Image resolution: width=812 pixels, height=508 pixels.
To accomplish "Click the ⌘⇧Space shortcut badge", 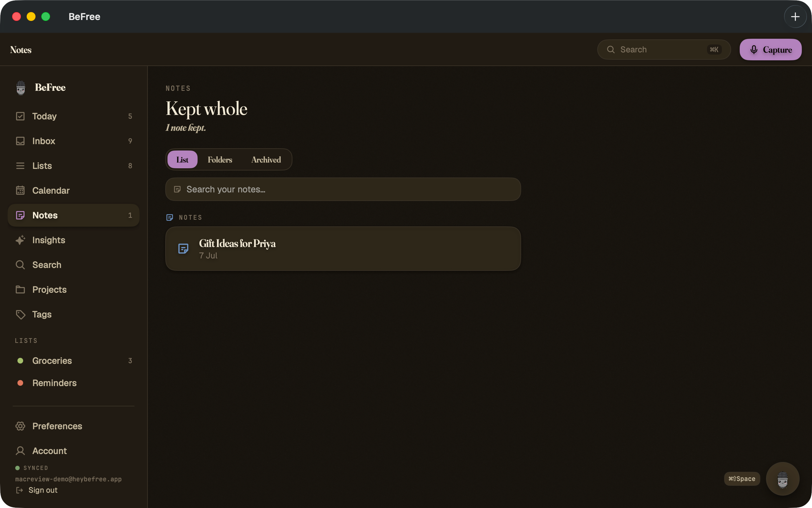I will (742, 479).
